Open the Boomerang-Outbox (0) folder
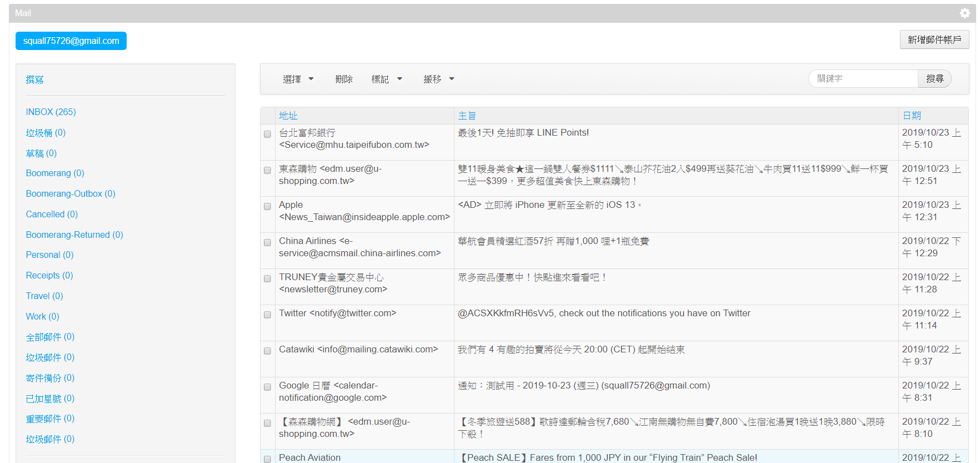 tap(71, 193)
